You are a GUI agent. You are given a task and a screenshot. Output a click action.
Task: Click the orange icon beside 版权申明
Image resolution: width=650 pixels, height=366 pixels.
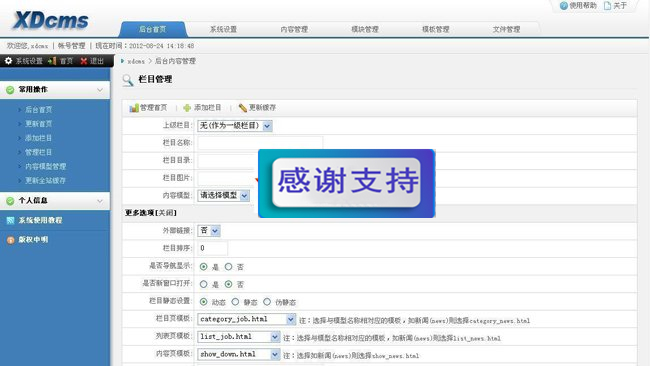point(10,240)
